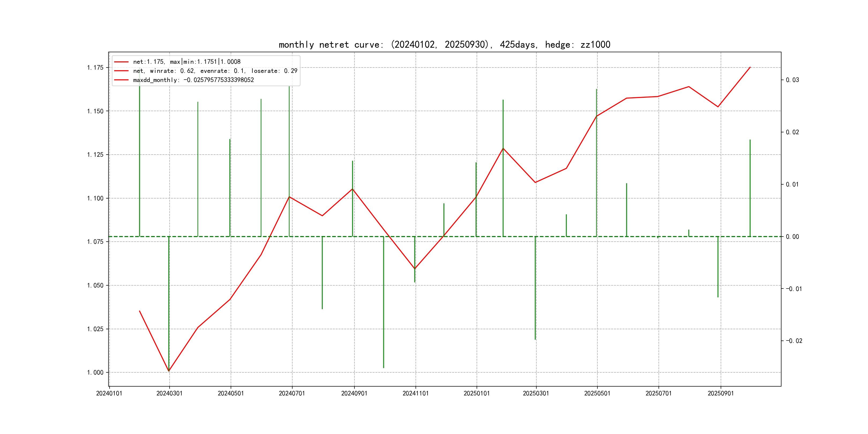
Task: Click the 1.000 left axis tick label
Action: (95, 372)
